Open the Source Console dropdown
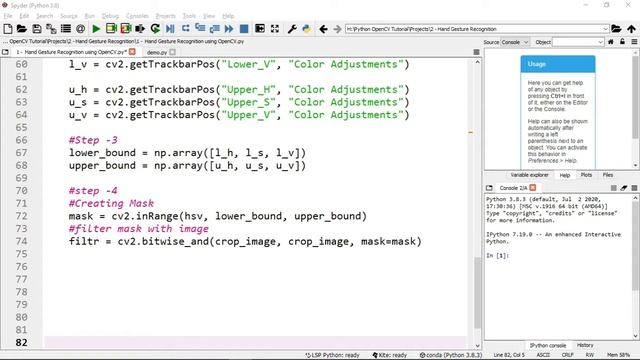The height and width of the screenshot is (360, 640). point(515,42)
